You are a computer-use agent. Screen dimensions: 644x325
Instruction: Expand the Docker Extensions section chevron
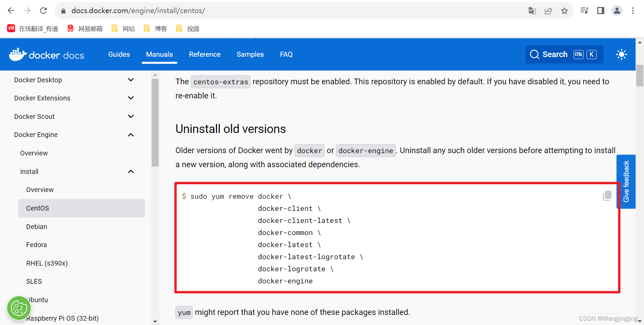click(131, 98)
